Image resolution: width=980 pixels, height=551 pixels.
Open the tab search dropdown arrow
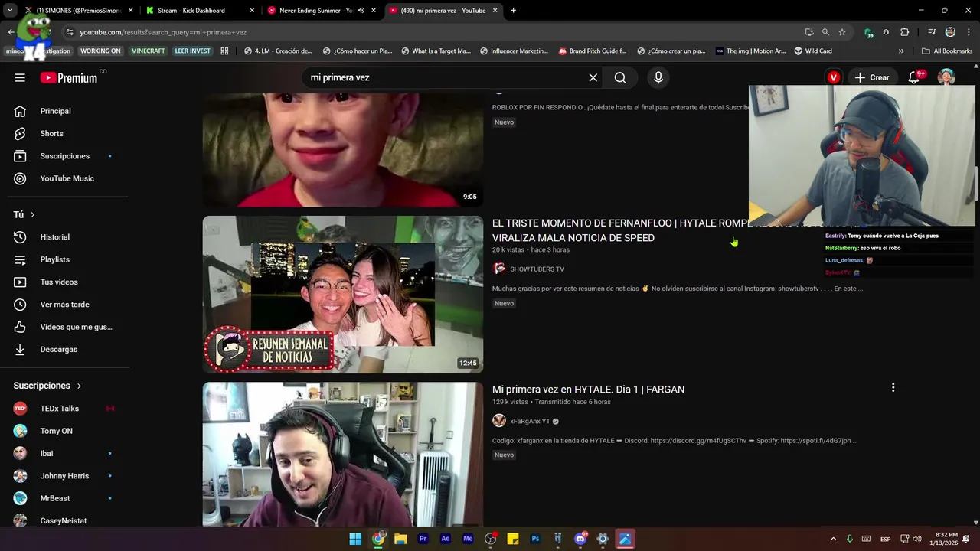point(10,11)
